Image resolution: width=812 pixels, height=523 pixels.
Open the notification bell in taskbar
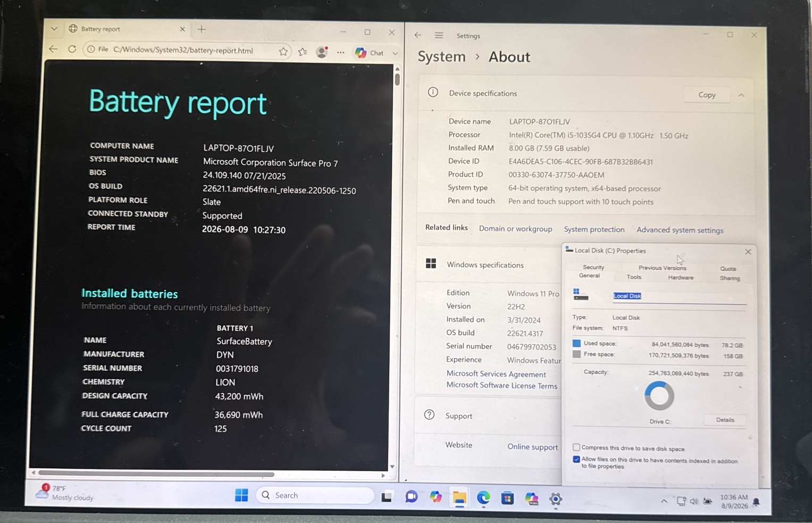point(756,502)
